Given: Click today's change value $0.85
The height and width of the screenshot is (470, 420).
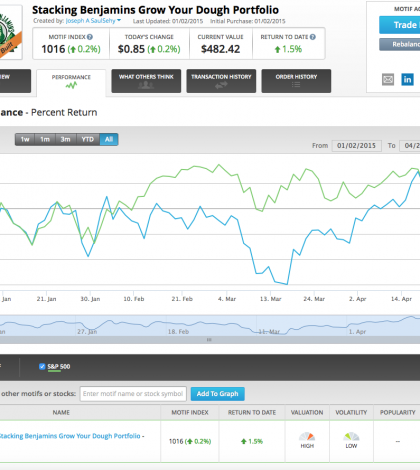Looking at the screenshot, I should pyautogui.click(x=131, y=49).
